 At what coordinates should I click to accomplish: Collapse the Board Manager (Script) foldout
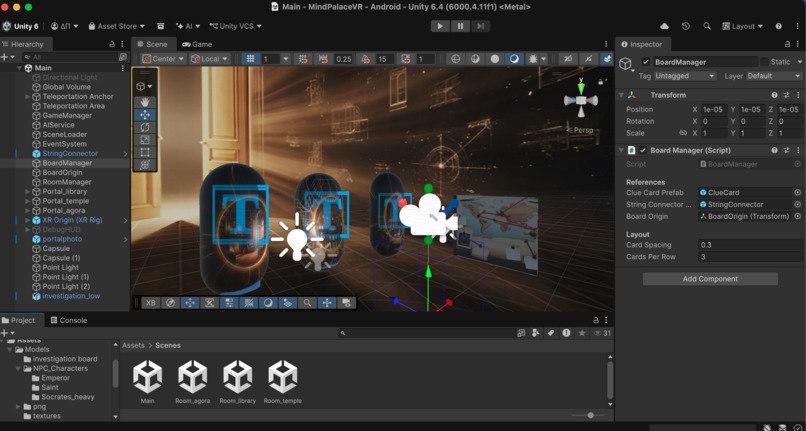(621, 150)
